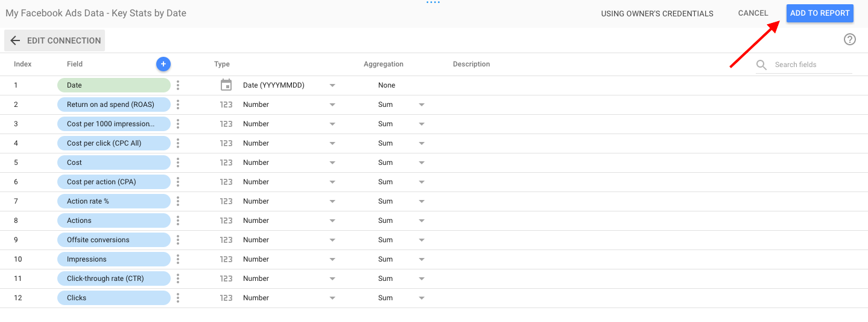Open type dropdown for Cost per click row
This screenshot has width=868, height=322.
332,143
